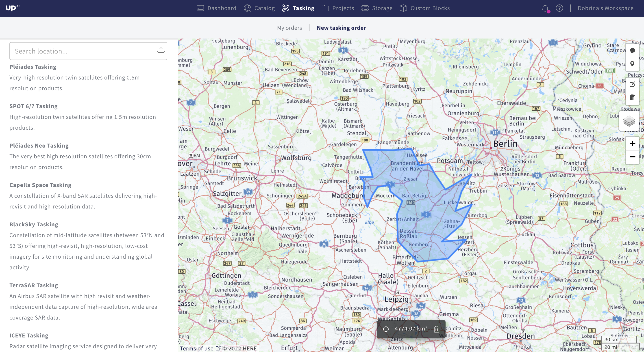Open the notifications bell
The image size is (644, 352).
coord(545,8)
